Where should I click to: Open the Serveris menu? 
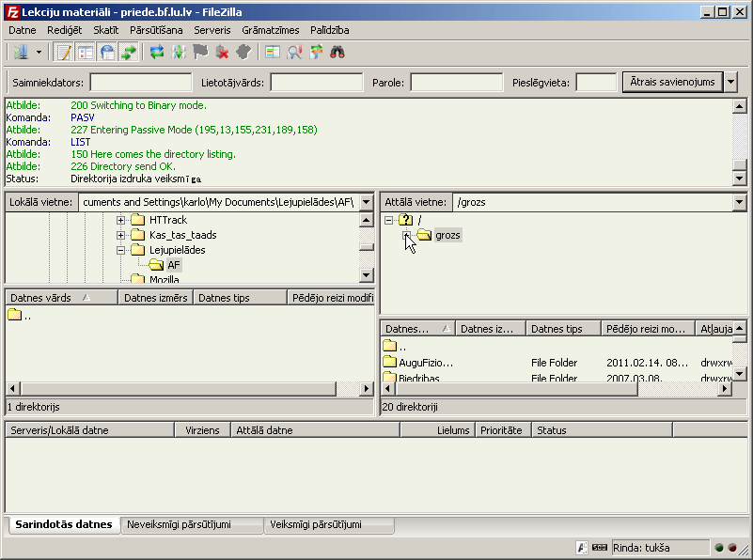212,30
